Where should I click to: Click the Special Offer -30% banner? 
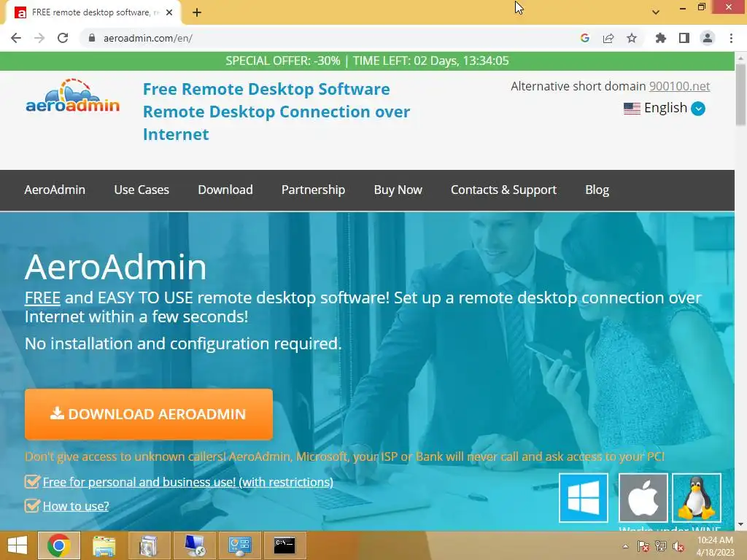click(x=367, y=61)
